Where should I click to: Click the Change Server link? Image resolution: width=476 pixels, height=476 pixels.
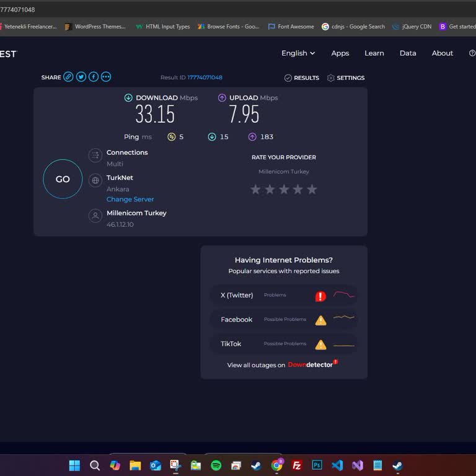click(130, 199)
